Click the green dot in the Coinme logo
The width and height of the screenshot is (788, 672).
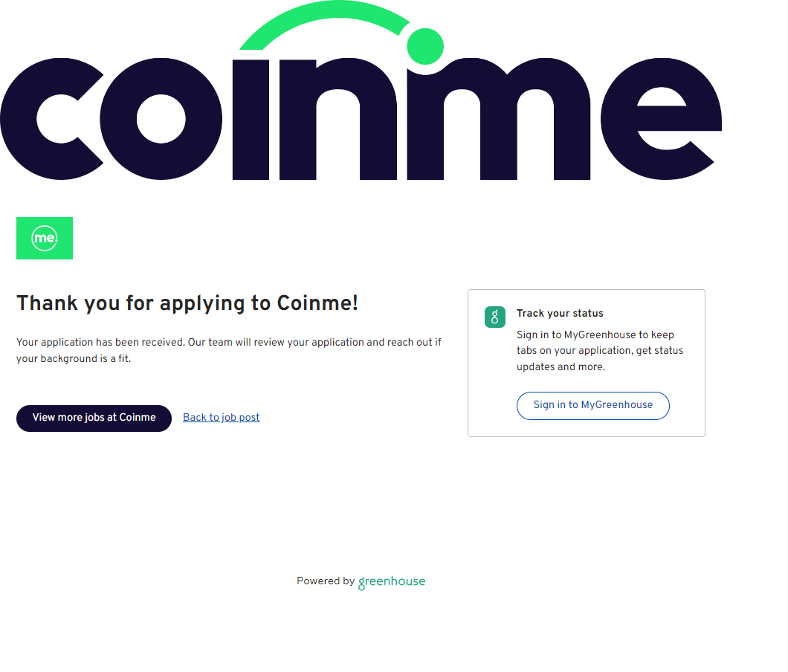[425, 46]
